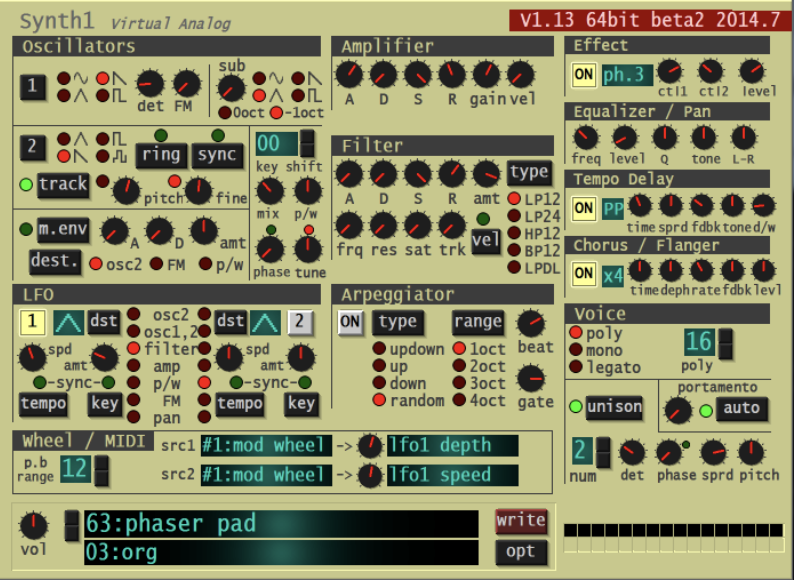Open the src1 mod wheel source dropdown
Screen dimensions: 797x583
266,445
